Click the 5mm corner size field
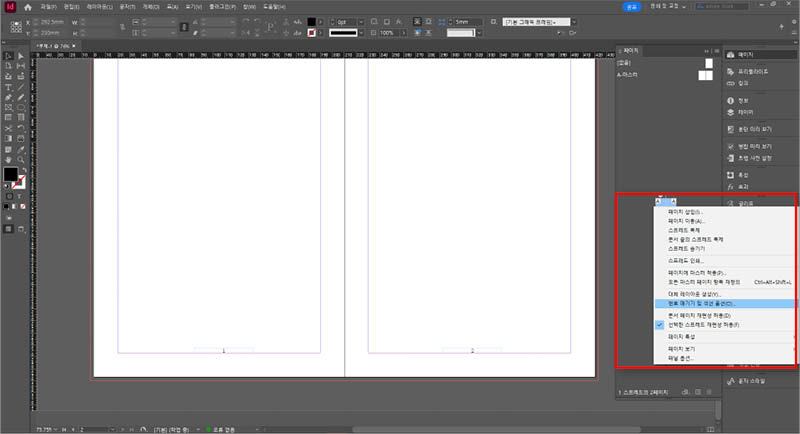800x434 pixels. (467, 22)
